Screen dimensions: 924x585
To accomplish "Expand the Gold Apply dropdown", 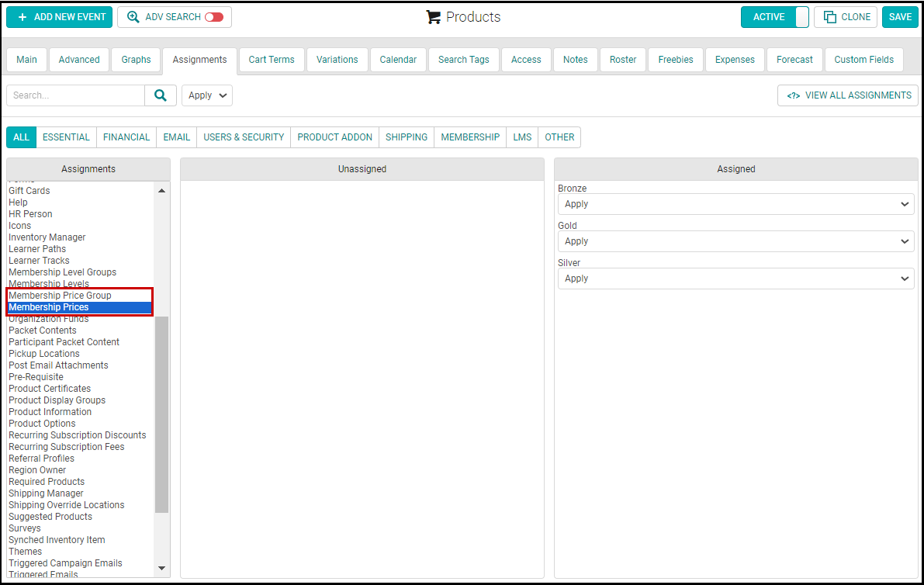I will 735,241.
